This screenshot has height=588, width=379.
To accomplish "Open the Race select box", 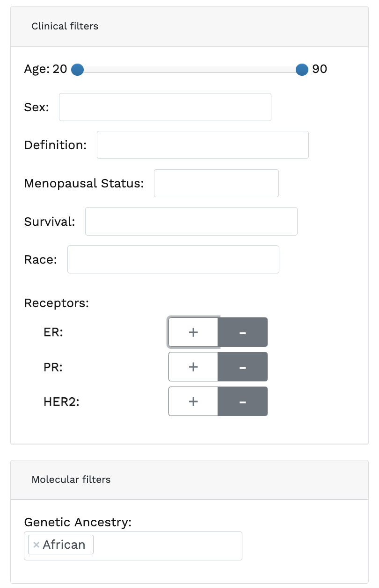I will point(173,259).
